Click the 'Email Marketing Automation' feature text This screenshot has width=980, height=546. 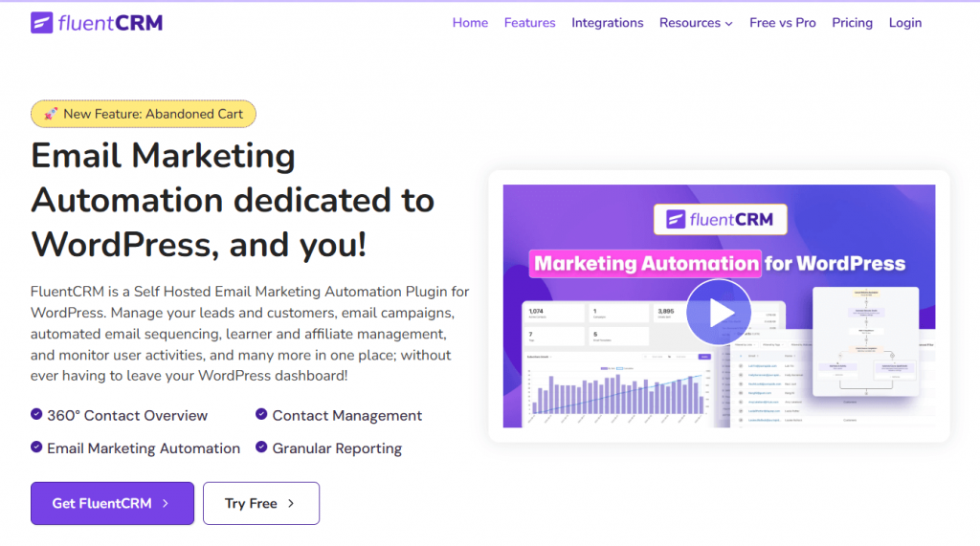pyautogui.click(x=144, y=448)
